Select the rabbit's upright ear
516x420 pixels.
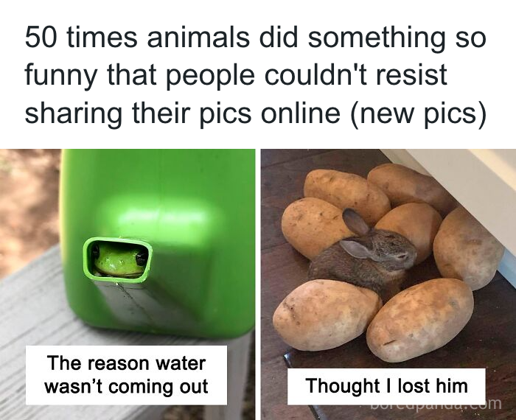coord(355,222)
